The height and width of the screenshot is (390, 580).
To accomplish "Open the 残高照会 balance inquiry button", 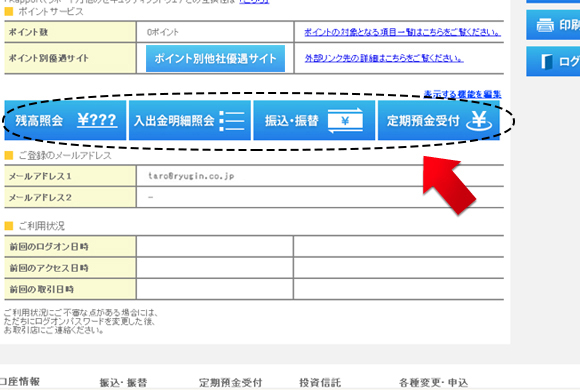I will (x=65, y=120).
